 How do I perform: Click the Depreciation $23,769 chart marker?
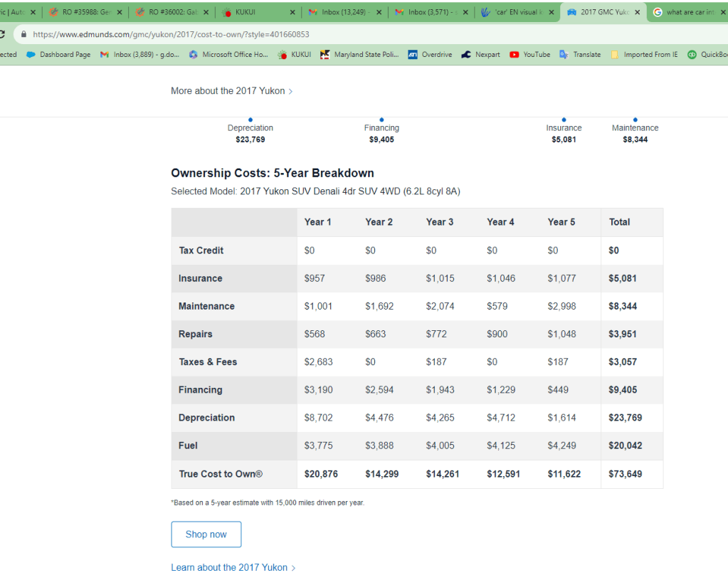(250, 120)
